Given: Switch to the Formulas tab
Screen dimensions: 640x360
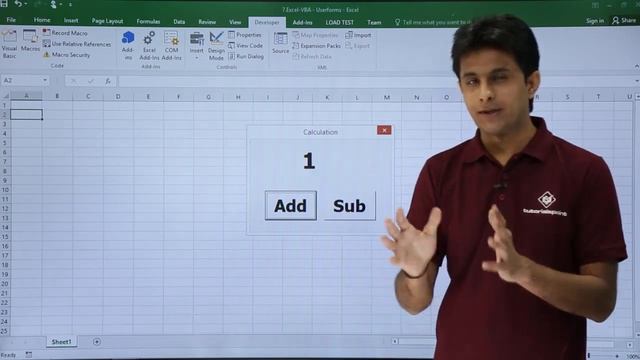Looking at the screenshot, I should [x=148, y=21].
